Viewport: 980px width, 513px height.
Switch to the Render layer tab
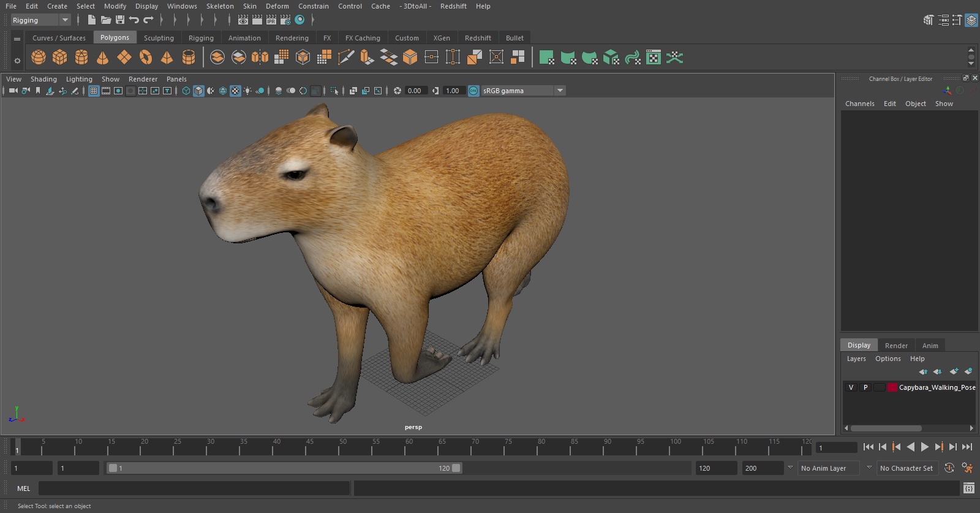click(896, 346)
